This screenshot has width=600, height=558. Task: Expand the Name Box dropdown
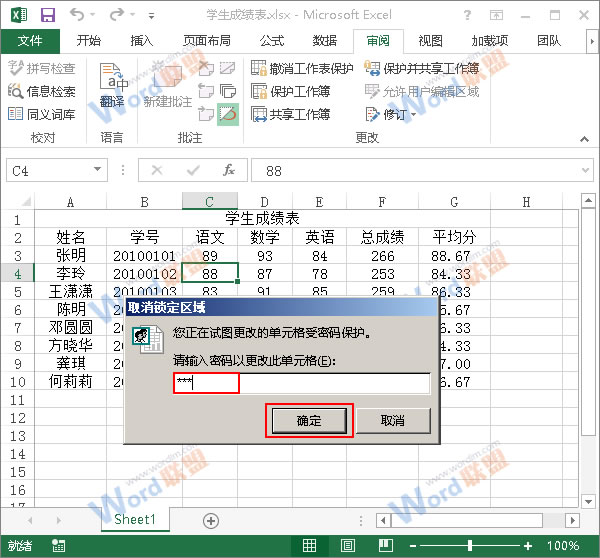click(97, 171)
